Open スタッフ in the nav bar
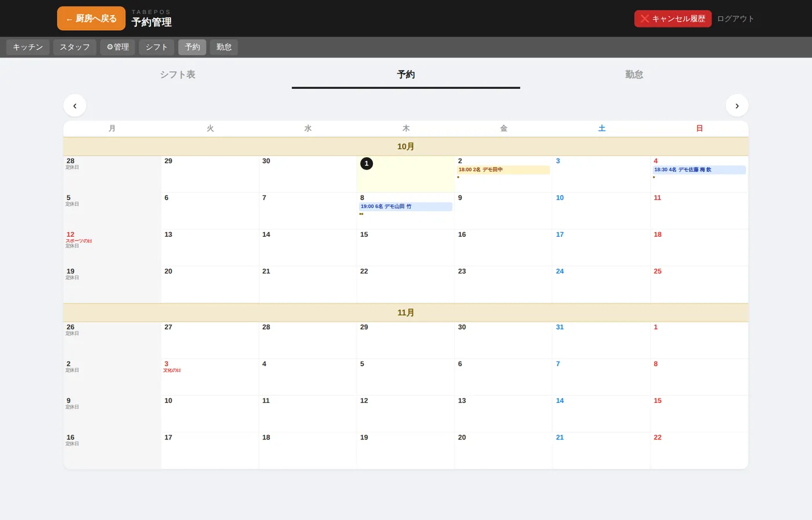Viewport: 812px width, 520px height. point(75,47)
